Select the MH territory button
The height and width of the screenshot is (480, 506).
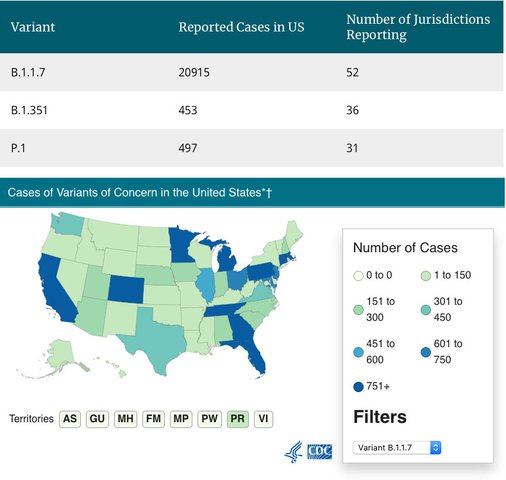pos(126,419)
